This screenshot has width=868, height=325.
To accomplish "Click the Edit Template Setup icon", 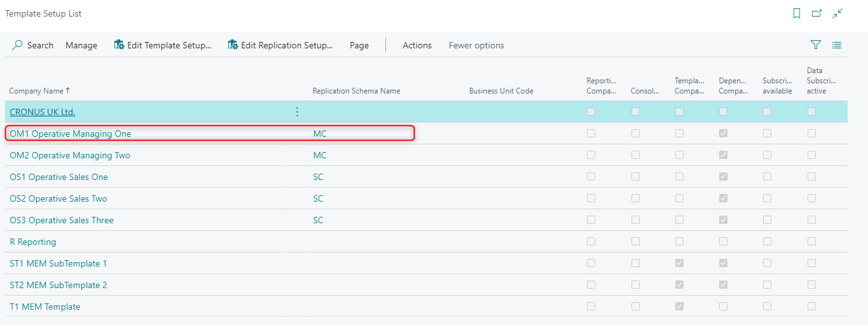I will pyautogui.click(x=119, y=45).
